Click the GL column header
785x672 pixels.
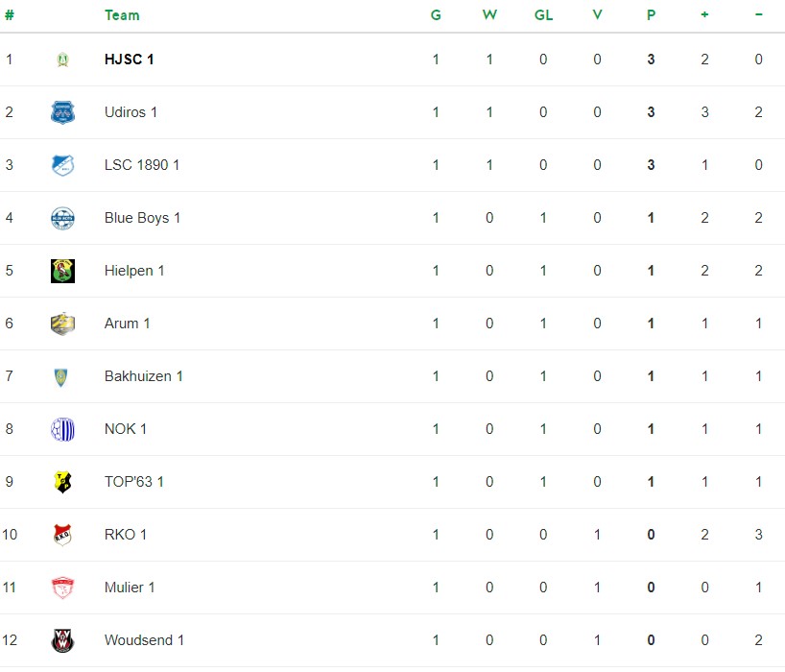[x=544, y=15]
